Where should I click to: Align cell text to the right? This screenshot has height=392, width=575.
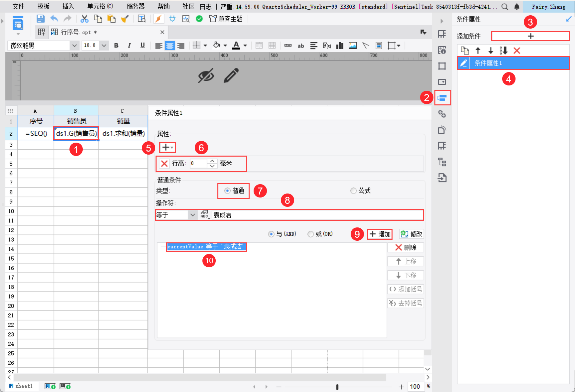pyautogui.click(x=181, y=46)
